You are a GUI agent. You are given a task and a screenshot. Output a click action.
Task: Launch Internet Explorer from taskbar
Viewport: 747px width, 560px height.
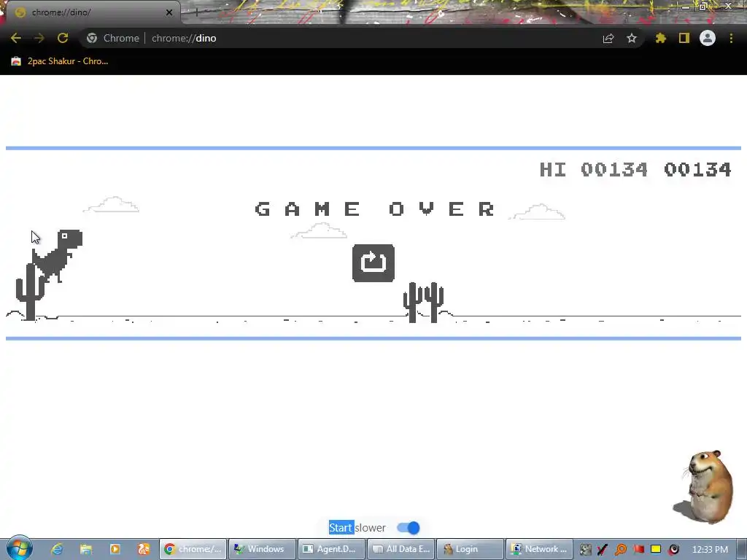tap(57, 549)
